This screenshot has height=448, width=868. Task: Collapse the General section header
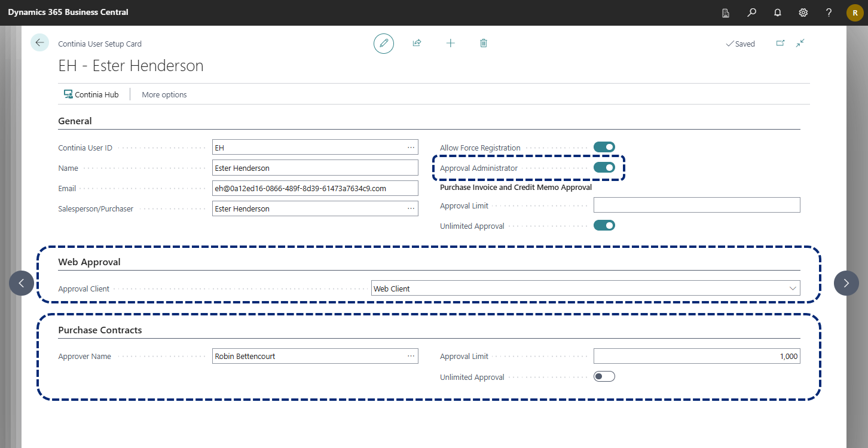[x=75, y=121]
